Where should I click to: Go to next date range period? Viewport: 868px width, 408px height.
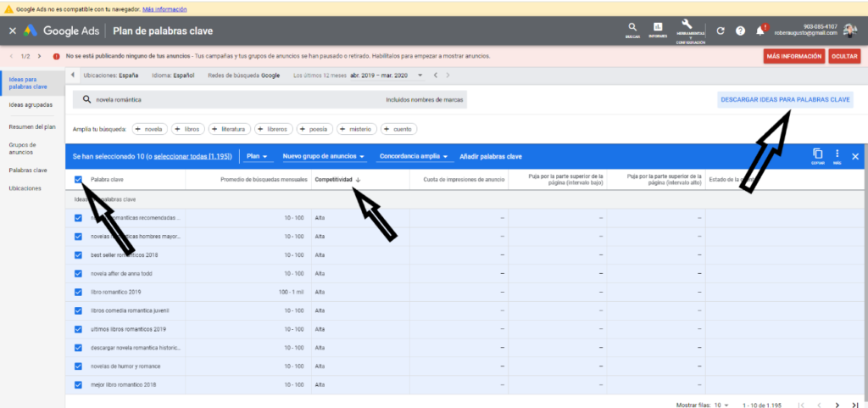448,75
